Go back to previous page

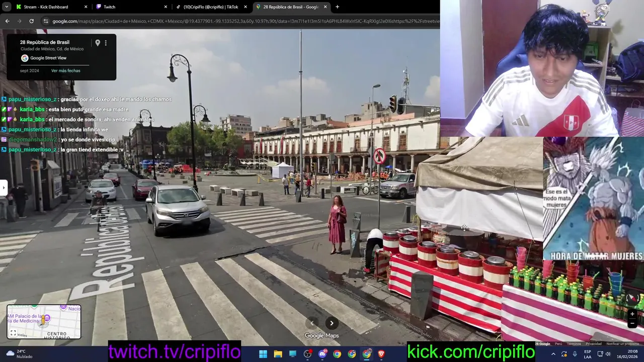[7, 21]
